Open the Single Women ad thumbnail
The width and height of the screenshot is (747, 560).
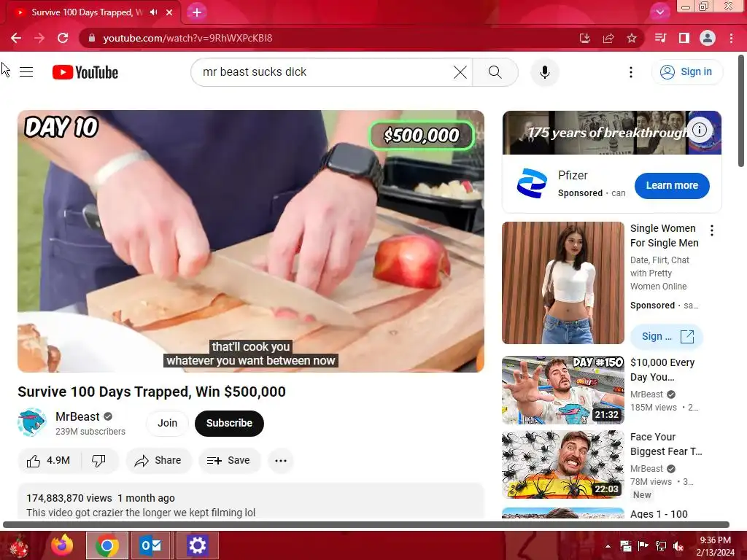[x=563, y=283]
